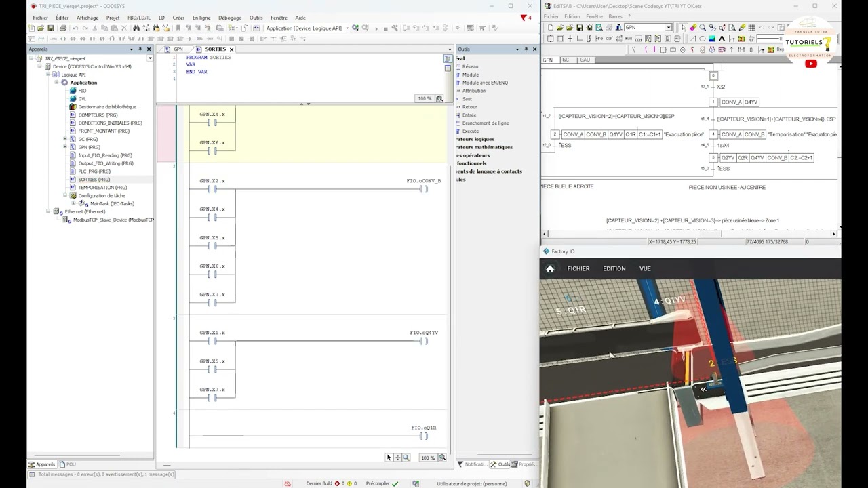This screenshot has width=868, height=488.
Task: Expand the GC (PRG) node
Action: (65, 139)
